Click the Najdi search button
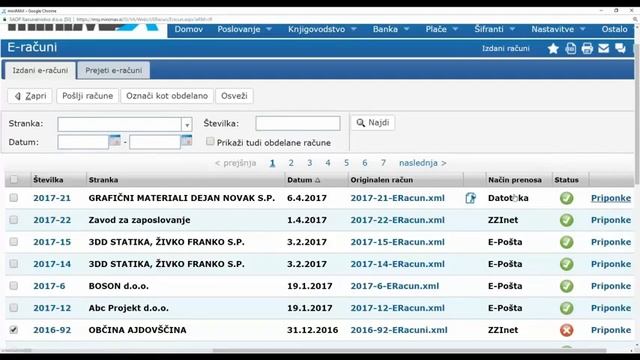This screenshot has height=360, width=640. (x=373, y=123)
